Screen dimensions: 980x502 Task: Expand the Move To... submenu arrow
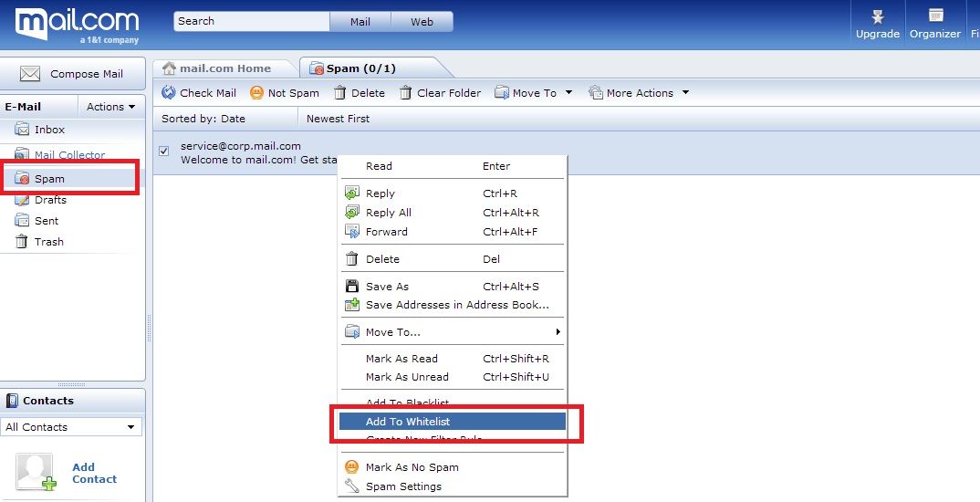pos(558,332)
